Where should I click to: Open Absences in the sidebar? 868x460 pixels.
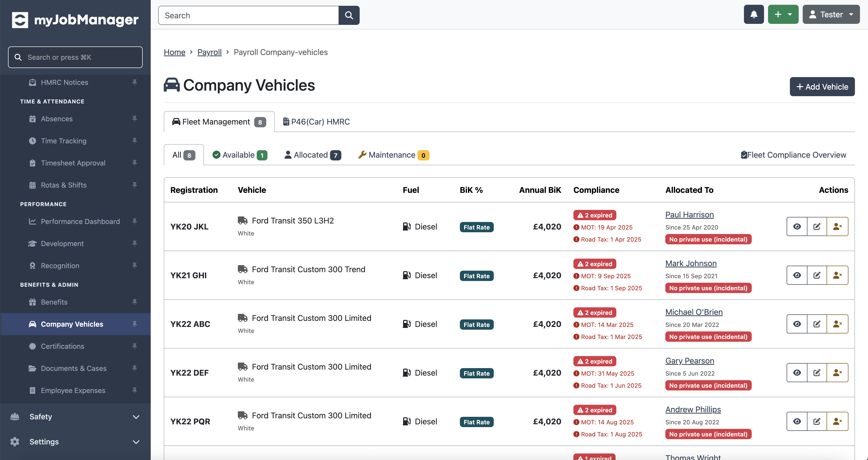click(x=75, y=119)
